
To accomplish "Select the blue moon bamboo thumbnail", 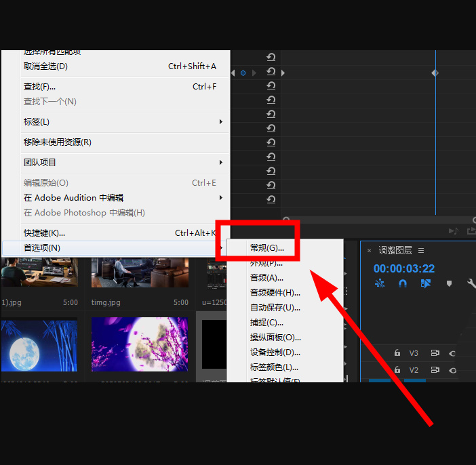I will pyautogui.click(x=39, y=344).
